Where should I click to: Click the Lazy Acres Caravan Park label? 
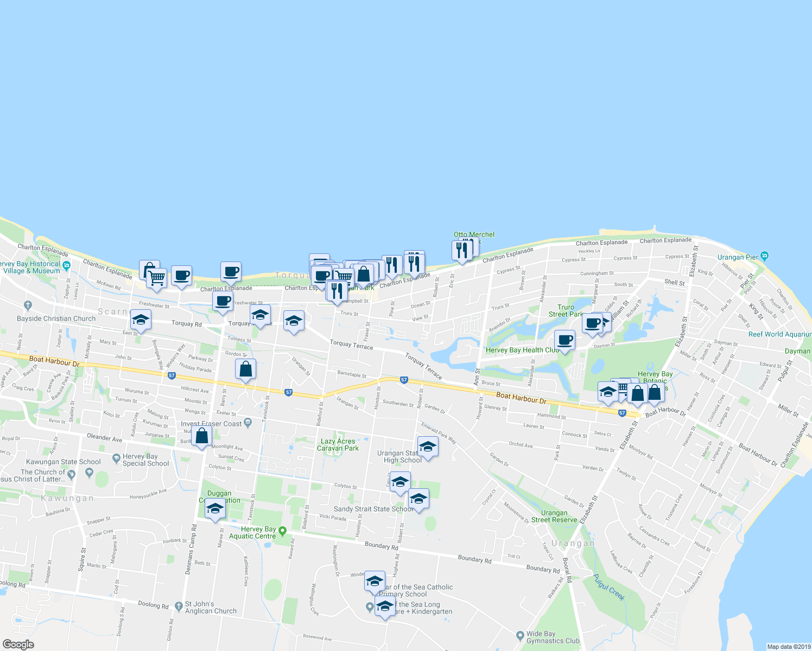click(x=338, y=445)
